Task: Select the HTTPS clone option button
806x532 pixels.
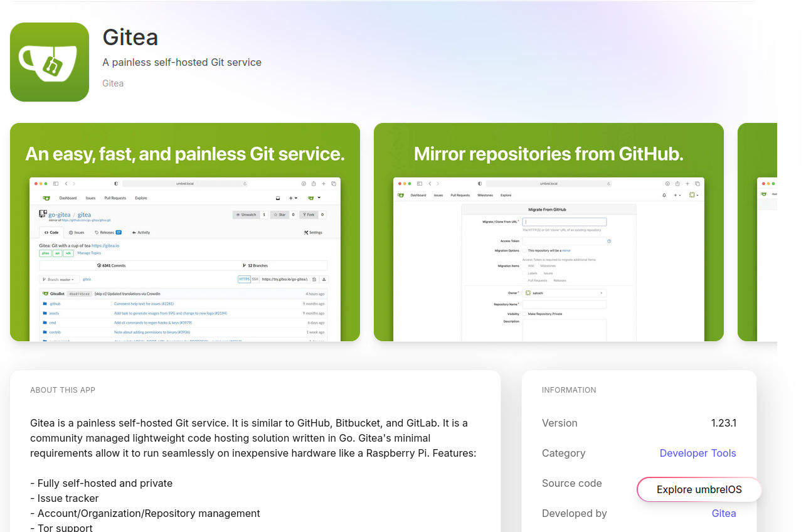Action: (x=244, y=279)
